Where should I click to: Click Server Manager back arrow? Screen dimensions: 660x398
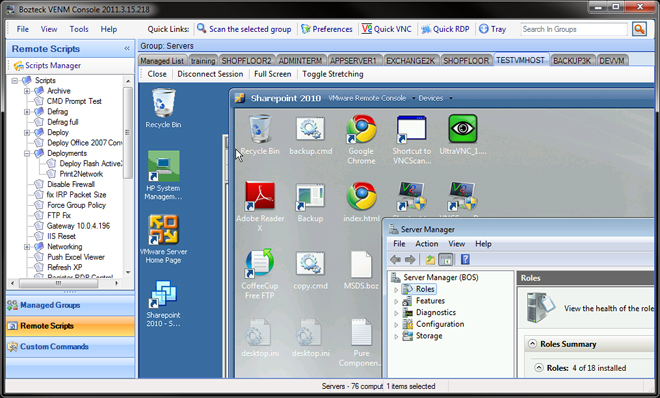click(x=395, y=260)
